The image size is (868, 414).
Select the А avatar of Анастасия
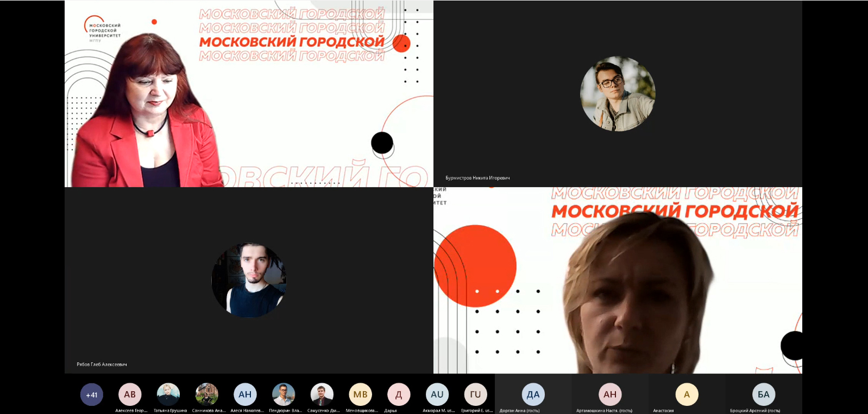point(687,394)
